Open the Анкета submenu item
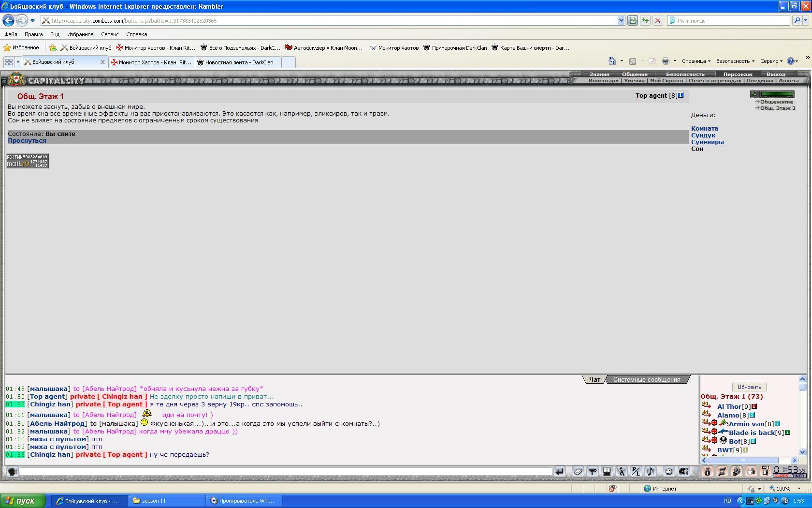This screenshot has height=508, width=812. click(x=789, y=81)
